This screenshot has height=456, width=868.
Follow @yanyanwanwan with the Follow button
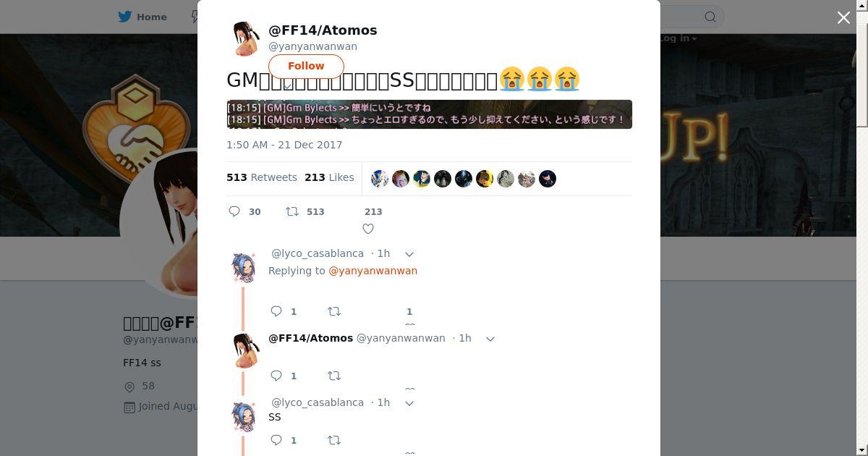pyautogui.click(x=306, y=66)
